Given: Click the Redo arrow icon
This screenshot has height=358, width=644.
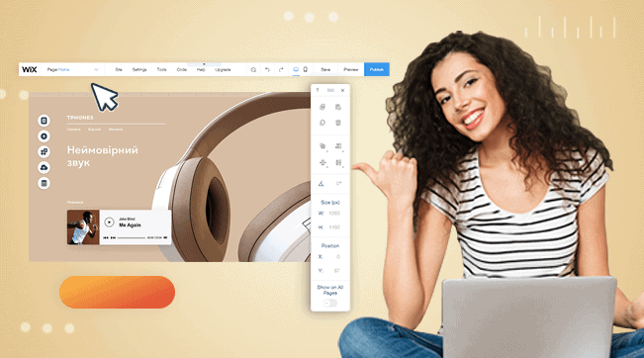Looking at the screenshot, I should (281, 70).
